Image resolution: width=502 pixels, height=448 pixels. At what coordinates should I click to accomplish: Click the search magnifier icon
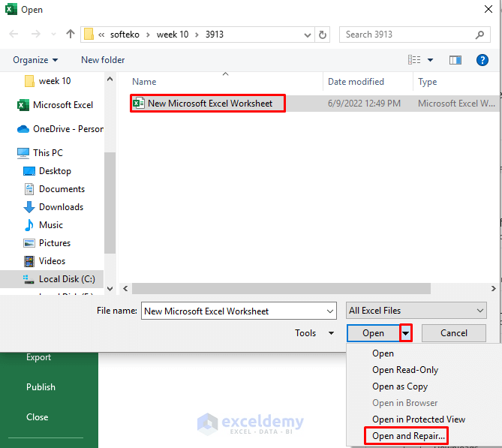pyautogui.click(x=479, y=35)
